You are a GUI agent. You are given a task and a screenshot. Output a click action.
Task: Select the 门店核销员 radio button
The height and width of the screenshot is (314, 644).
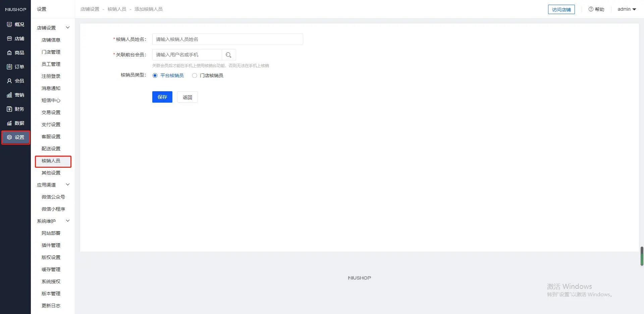pos(195,75)
